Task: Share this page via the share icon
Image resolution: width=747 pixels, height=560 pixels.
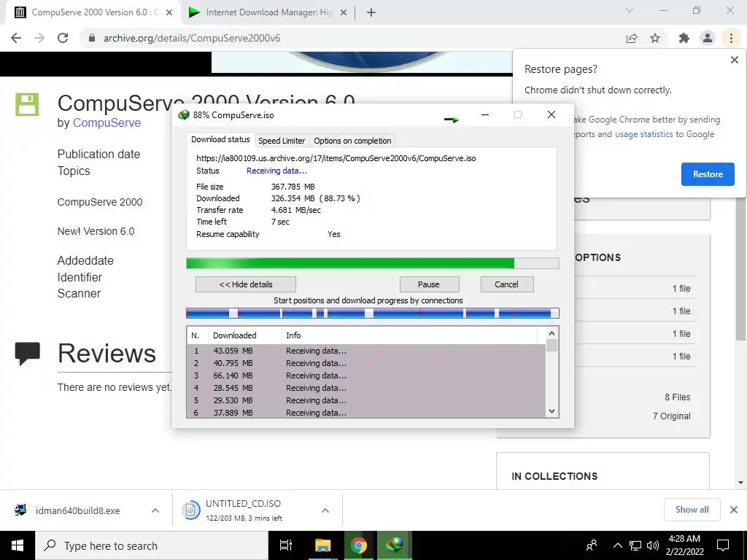Action: (632, 38)
